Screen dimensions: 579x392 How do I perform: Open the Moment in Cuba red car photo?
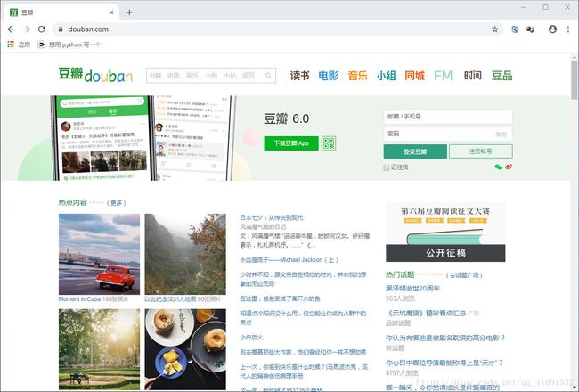point(99,254)
